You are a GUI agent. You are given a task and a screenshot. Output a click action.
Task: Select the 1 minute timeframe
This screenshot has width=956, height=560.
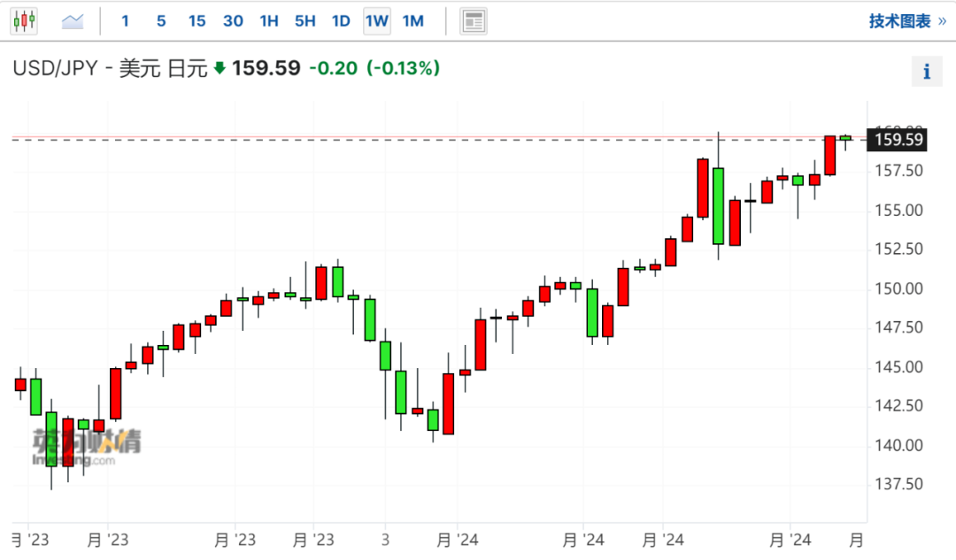(125, 21)
